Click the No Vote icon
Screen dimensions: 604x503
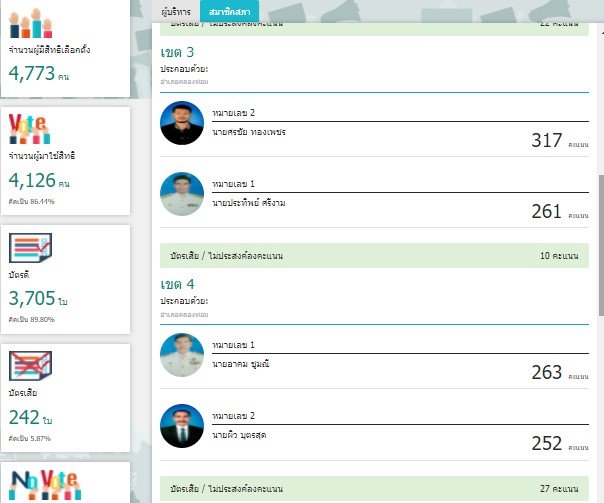tap(45, 485)
